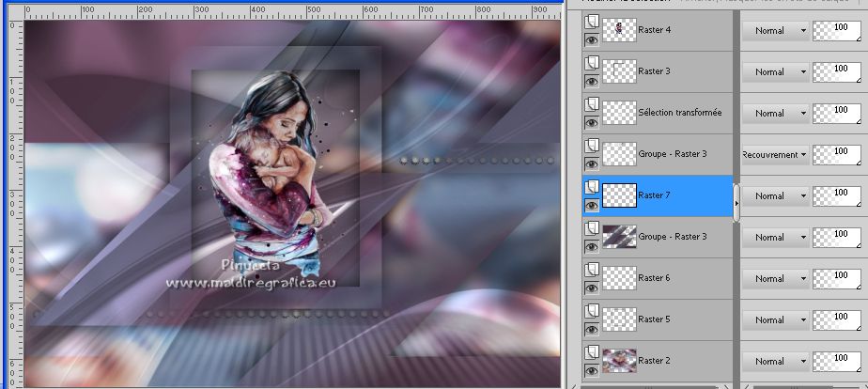
Task: Select the Raster 2 layer name
Action: pyautogui.click(x=655, y=361)
